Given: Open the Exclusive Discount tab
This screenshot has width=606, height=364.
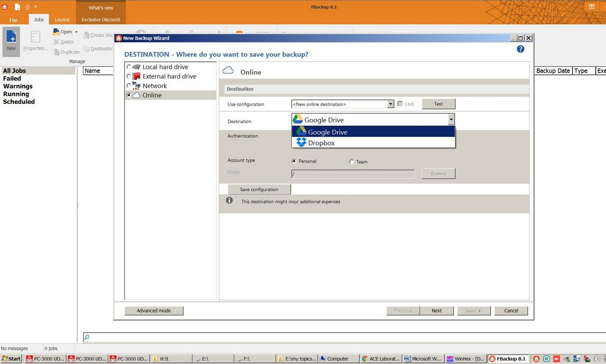Looking at the screenshot, I should click(x=101, y=20).
